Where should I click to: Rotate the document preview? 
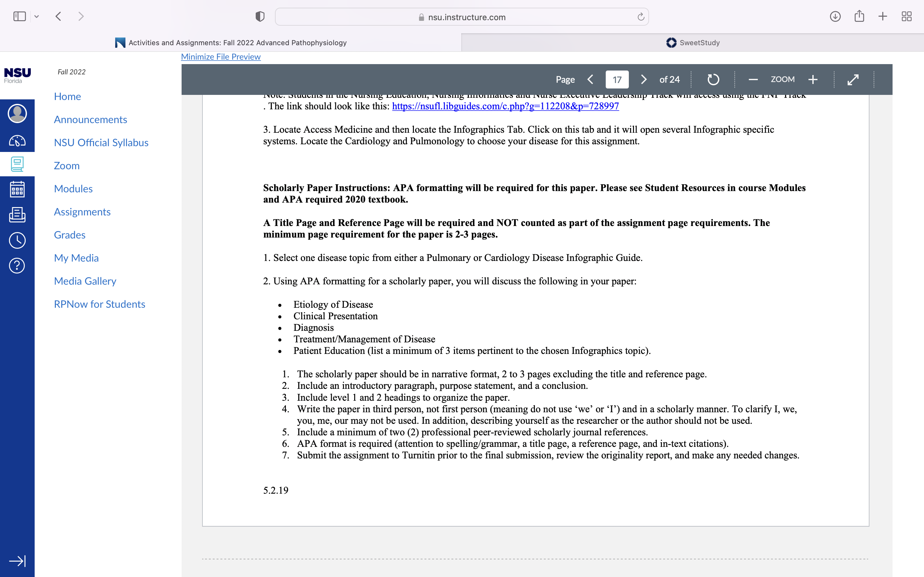tap(713, 79)
